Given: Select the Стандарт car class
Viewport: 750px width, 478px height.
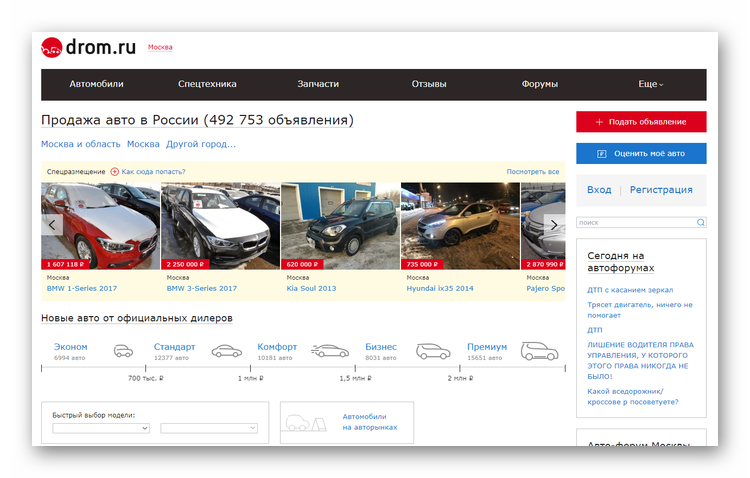Looking at the screenshot, I should pyautogui.click(x=175, y=347).
